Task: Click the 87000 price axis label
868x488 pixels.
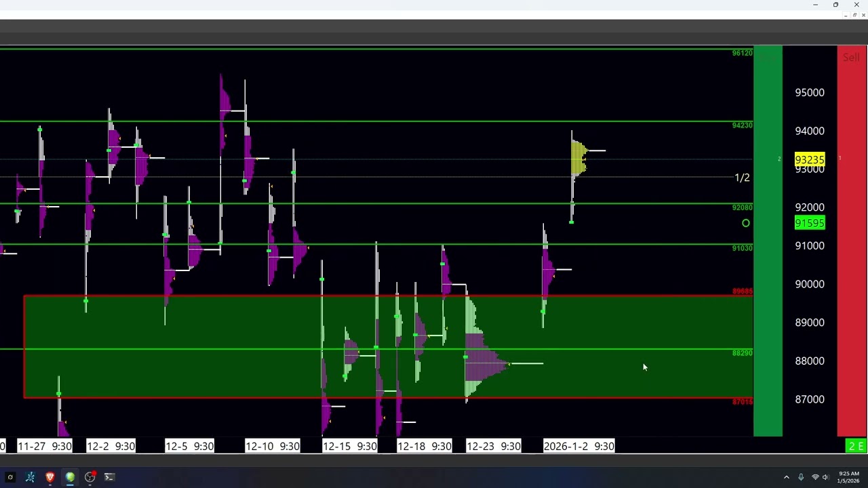Action: (810, 399)
